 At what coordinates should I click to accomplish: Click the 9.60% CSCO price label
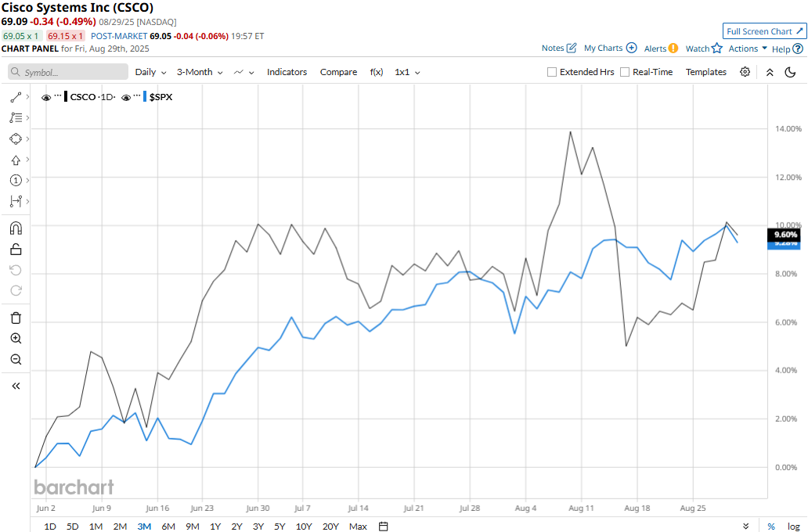[x=784, y=235]
